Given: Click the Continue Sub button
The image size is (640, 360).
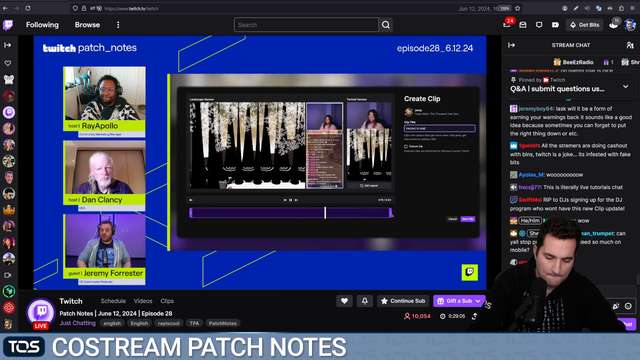Looking at the screenshot, I should [403, 301].
